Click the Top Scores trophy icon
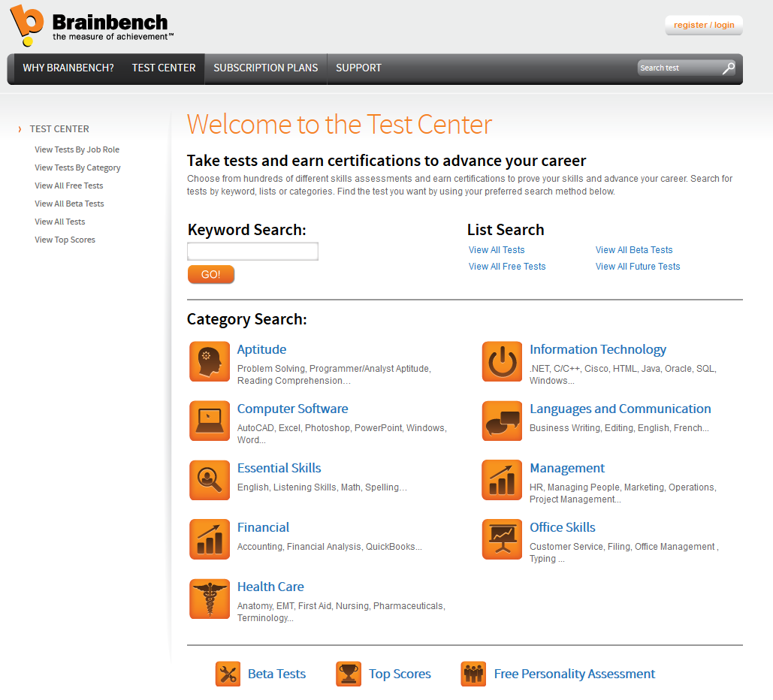The width and height of the screenshot is (773, 700). point(349,674)
